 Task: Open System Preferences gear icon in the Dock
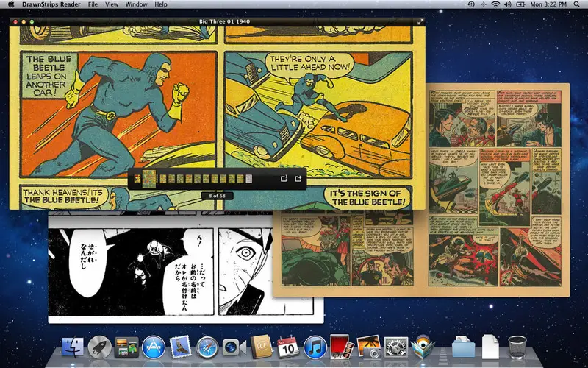396,347
